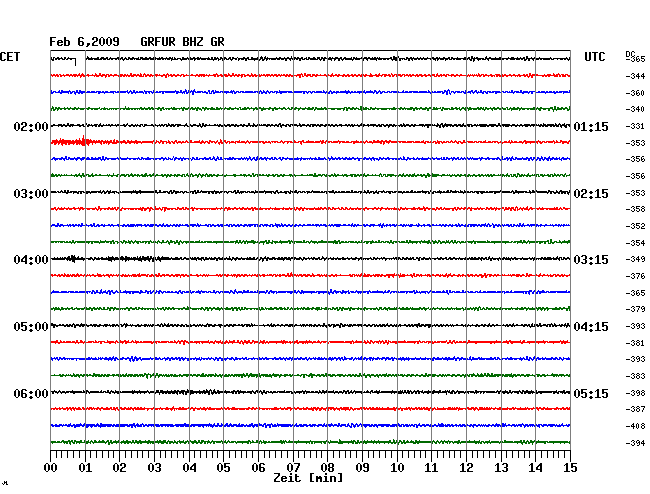
Task: Click minute tick label "02"
Action: point(119,468)
